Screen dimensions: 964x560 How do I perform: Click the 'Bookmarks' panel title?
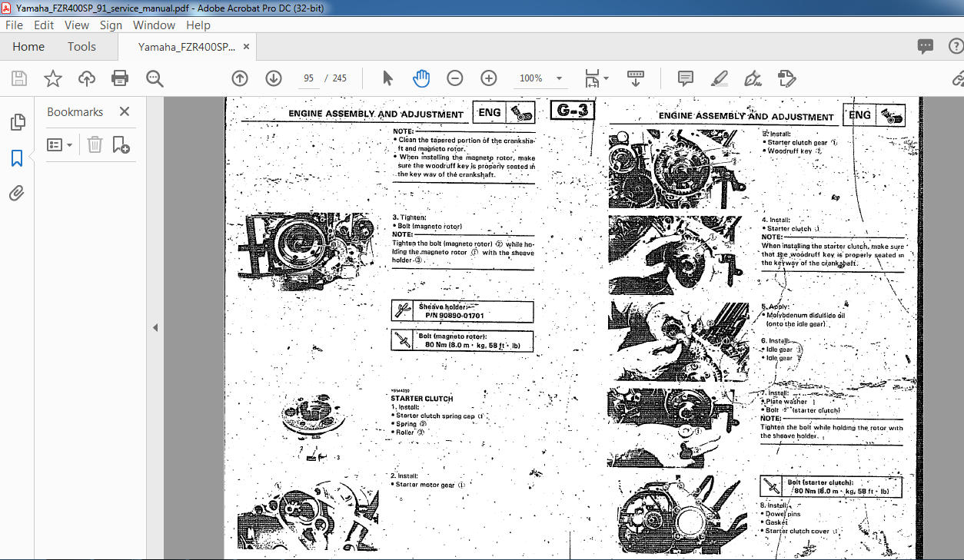[x=75, y=112]
